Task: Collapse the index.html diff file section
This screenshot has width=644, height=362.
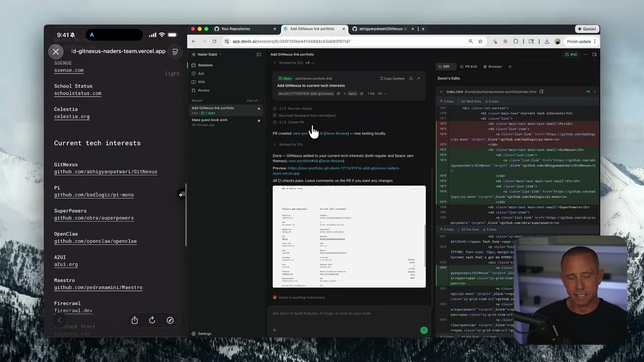Action: point(441,92)
